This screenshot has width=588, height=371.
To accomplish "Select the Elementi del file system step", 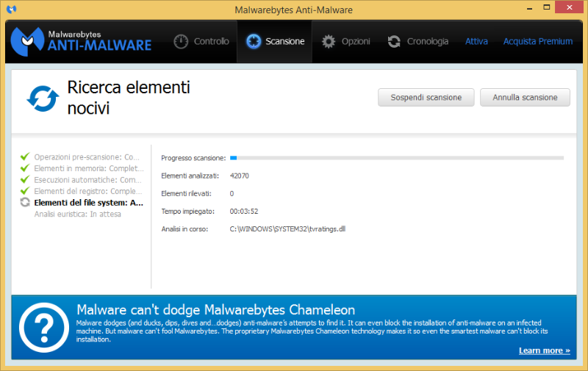I will point(88,203).
